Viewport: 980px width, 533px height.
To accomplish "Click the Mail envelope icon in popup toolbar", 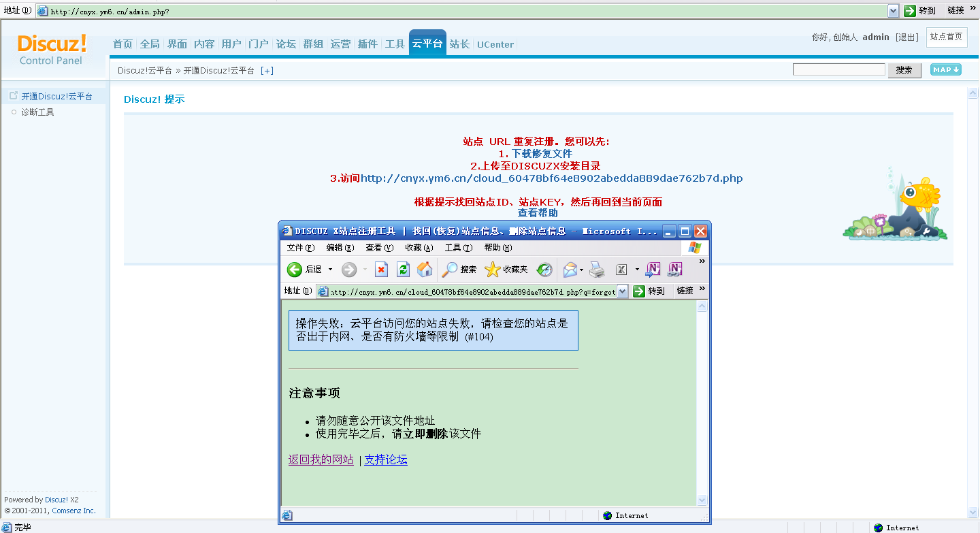I will pos(570,270).
